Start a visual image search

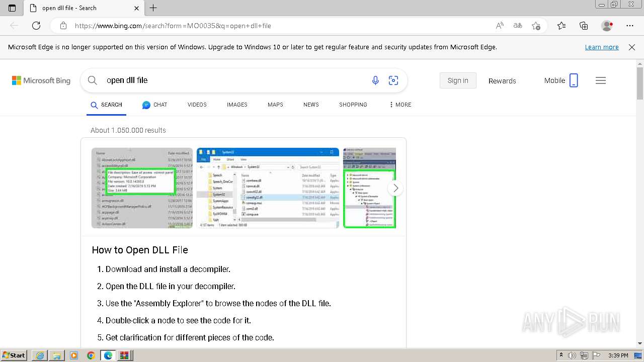point(393,80)
